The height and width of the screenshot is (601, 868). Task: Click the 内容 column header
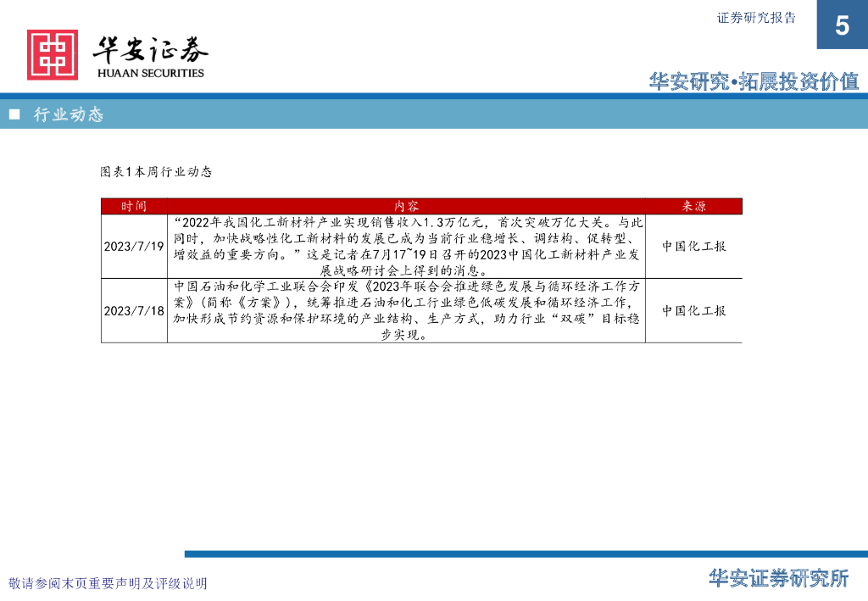(x=406, y=207)
